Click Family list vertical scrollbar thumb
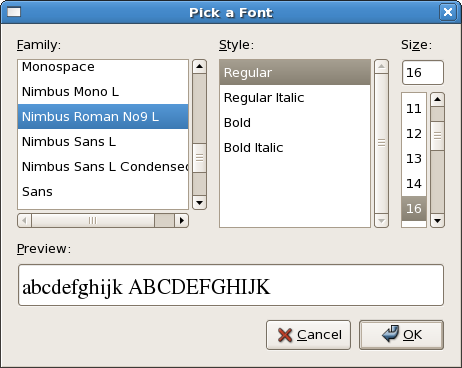Screen dimensions: 462x368 pos(199,158)
